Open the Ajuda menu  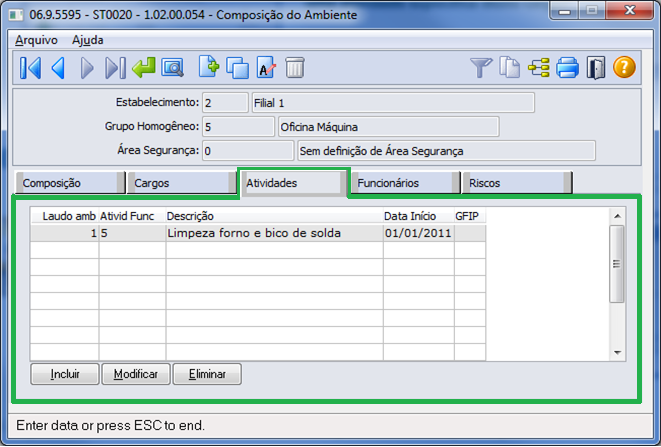click(x=88, y=40)
